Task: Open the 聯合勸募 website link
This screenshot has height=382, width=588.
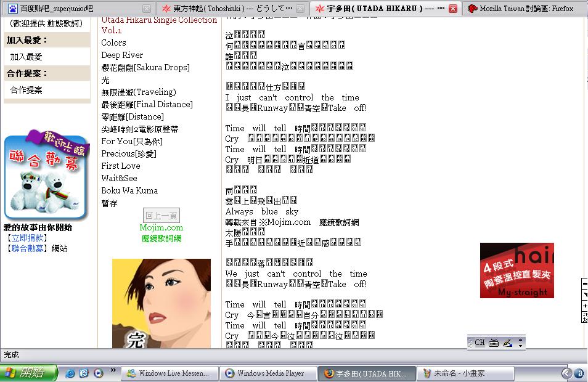Action: (x=27, y=248)
